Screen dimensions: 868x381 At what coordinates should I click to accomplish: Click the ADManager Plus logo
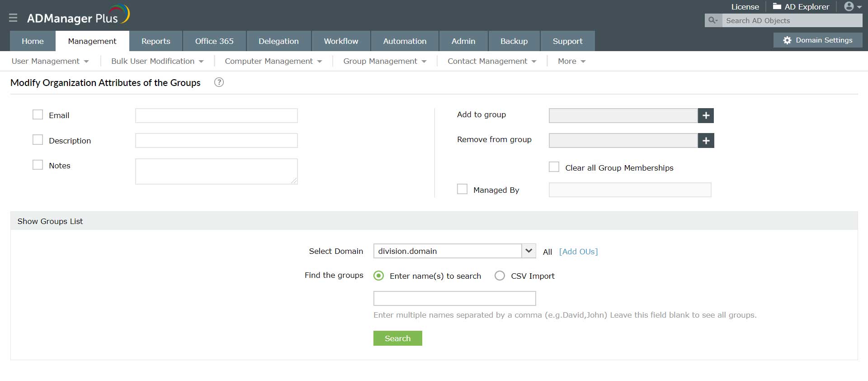point(78,15)
